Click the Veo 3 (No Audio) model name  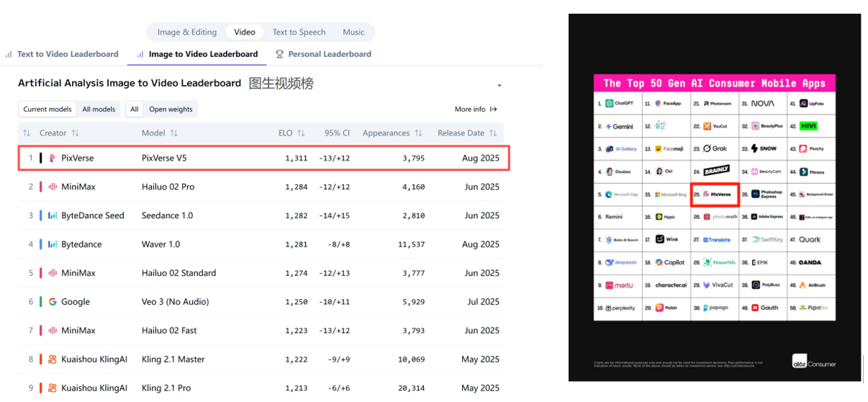176,302
